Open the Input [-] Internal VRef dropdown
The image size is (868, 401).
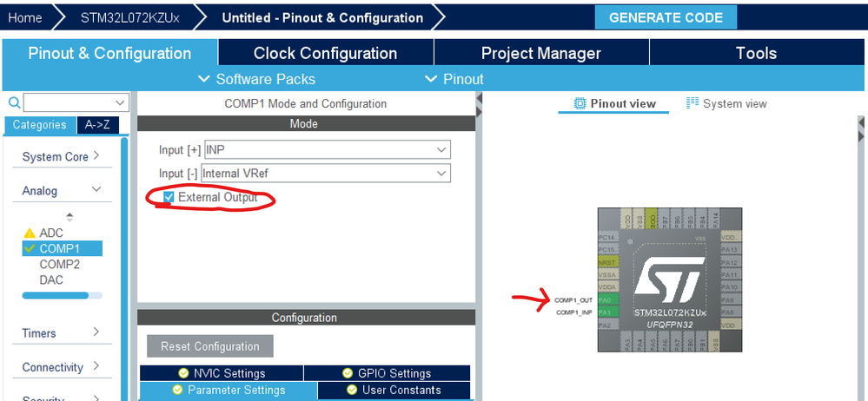coord(326,173)
